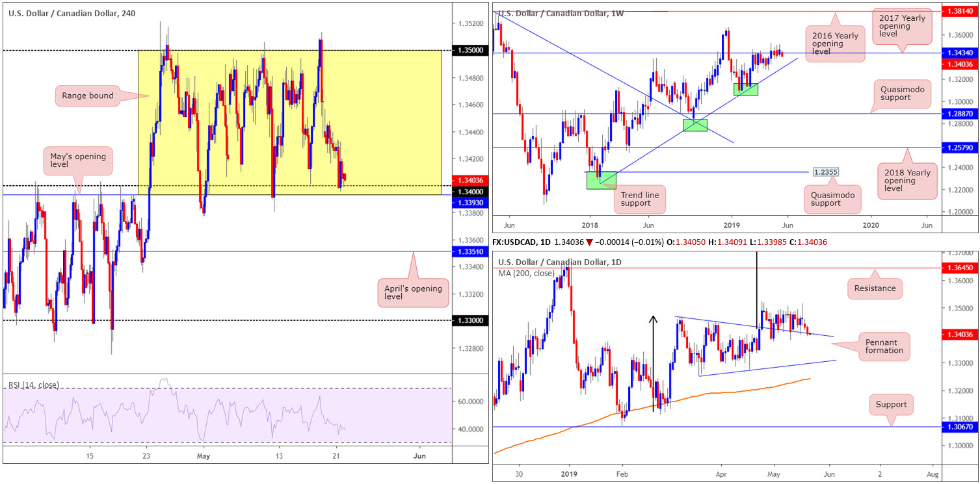This screenshot has width=980, height=484.
Task: Click the yellow range-bound shaded rectangle
Action: point(289,122)
